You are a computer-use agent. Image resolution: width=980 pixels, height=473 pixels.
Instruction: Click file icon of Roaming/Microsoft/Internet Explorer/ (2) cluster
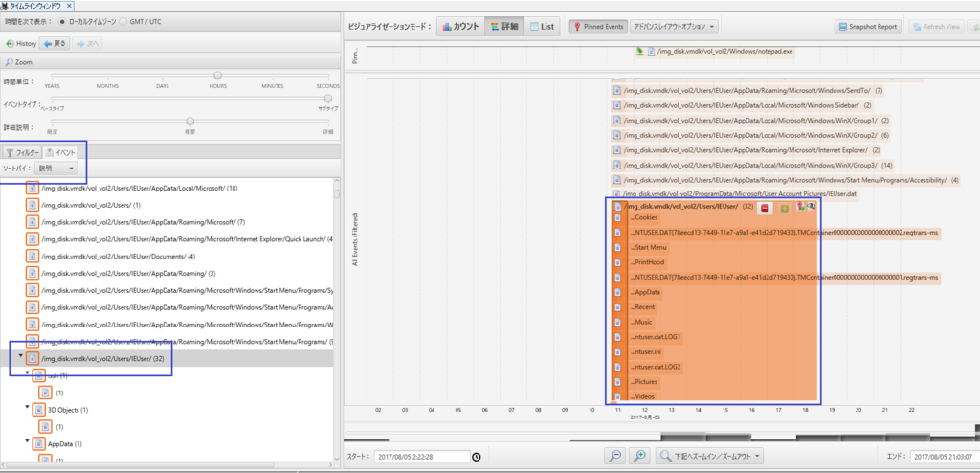(x=617, y=150)
